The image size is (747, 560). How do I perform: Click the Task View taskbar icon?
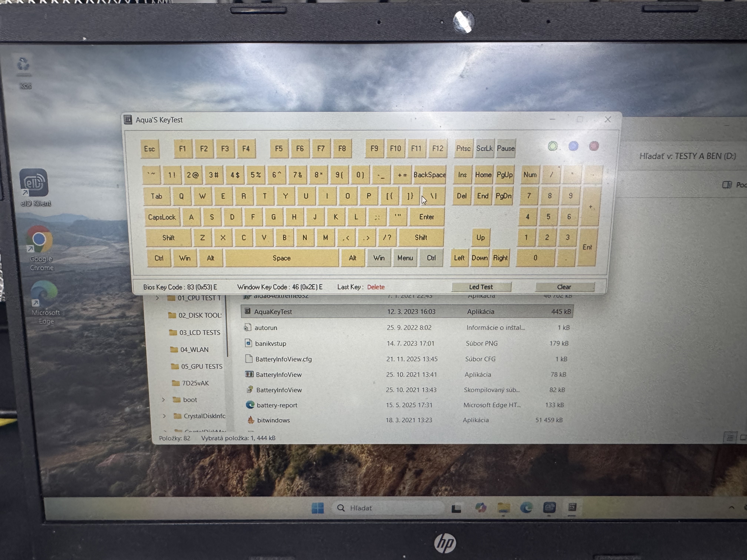pos(456,508)
